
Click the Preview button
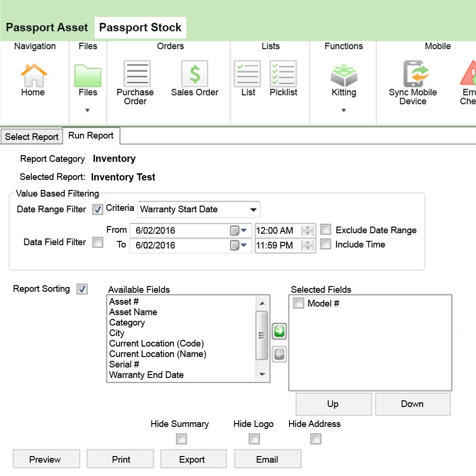click(46, 459)
